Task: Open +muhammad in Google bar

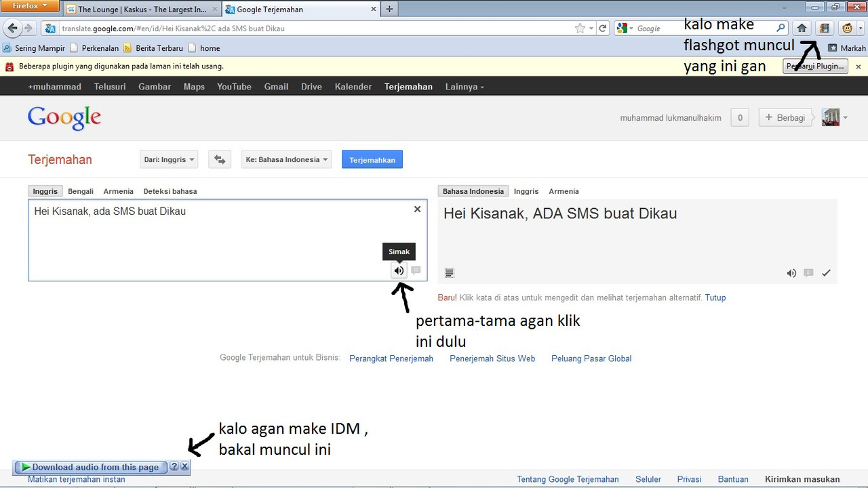Action: (x=54, y=87)
